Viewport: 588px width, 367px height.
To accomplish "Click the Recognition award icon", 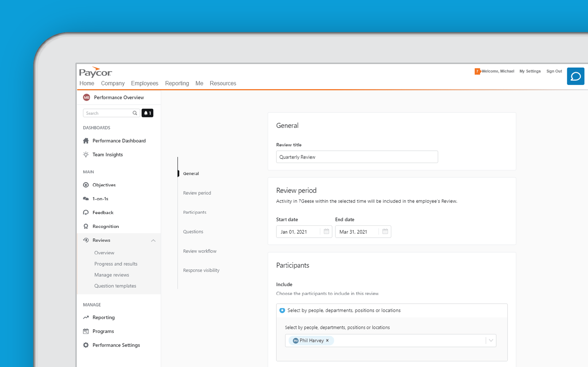I will click(x=86, y=226).
